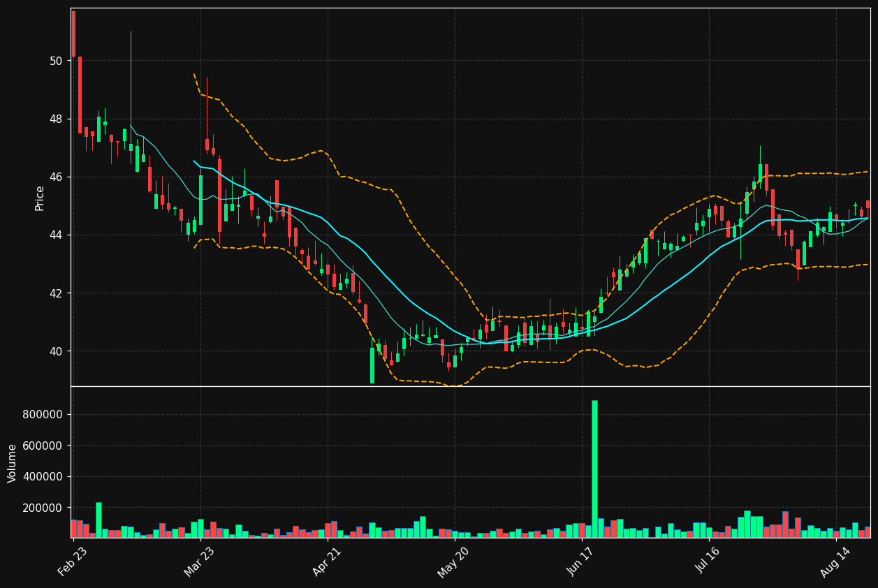Click the volume tick label 800000
The width and height of the screenshot is (878, 588).
click(43, 415)
